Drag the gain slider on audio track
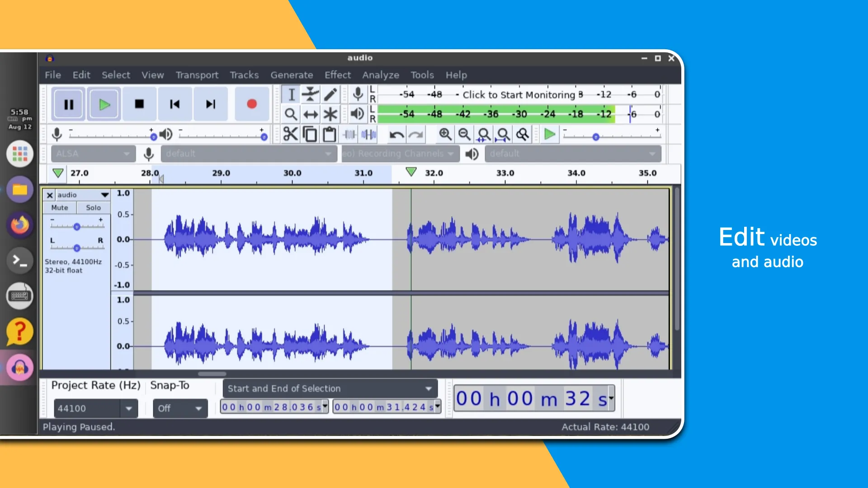868x488 pixels. pyautogui.click(x=77, y=227)
